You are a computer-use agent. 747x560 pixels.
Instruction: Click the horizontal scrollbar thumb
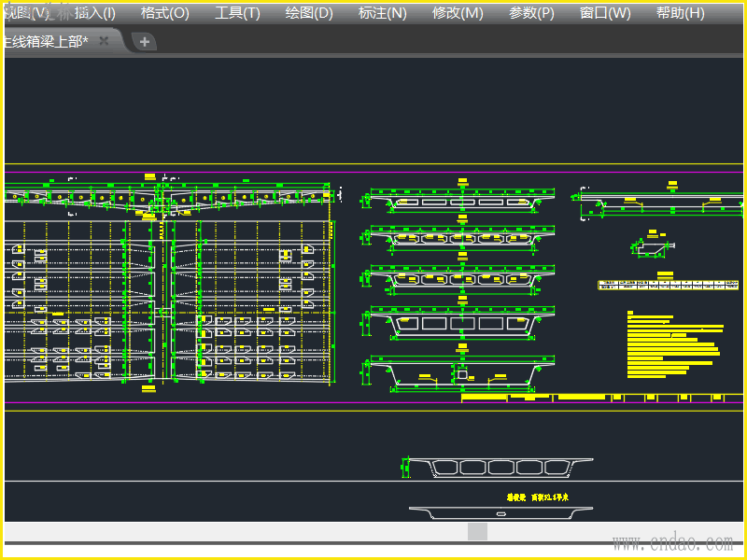[477, 531]
